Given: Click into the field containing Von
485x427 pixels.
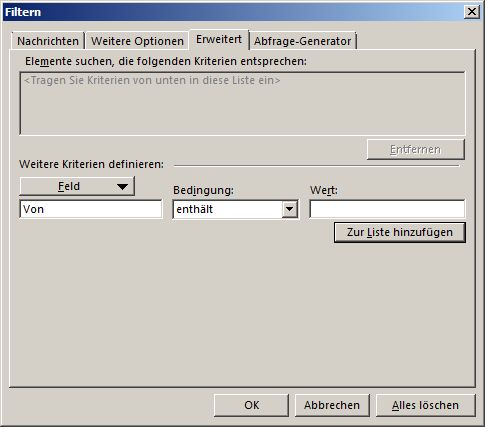Looking at the screenshot, I should coord(91,209).
